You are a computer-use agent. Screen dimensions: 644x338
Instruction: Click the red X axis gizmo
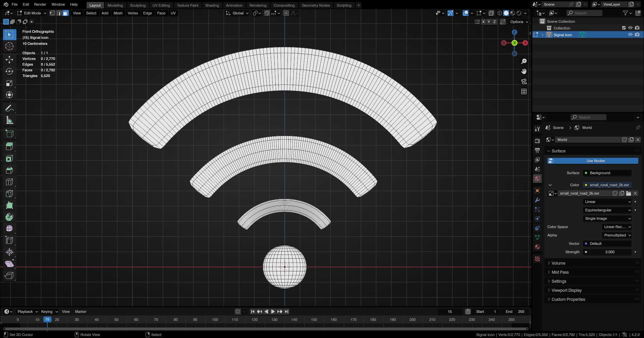coord(525,43)
